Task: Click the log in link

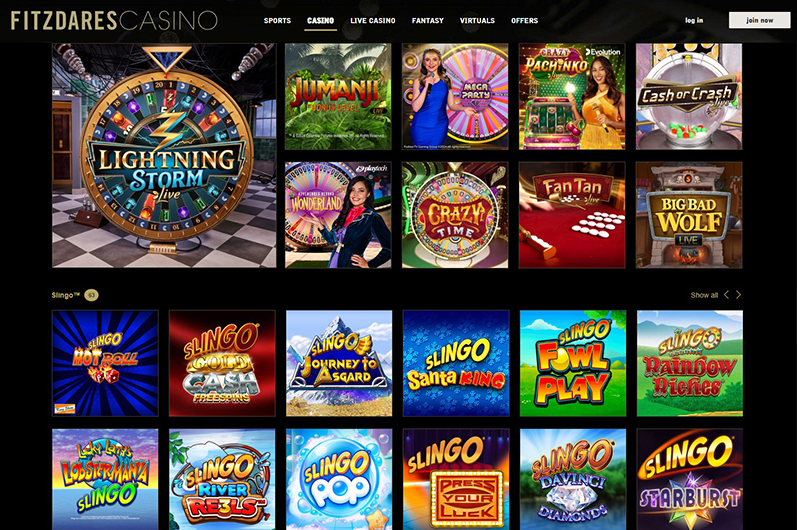Action: 694,20
